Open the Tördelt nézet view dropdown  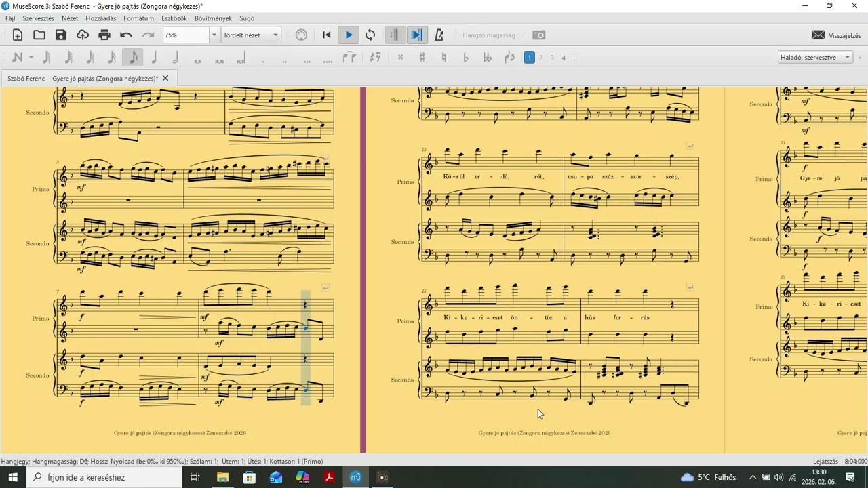point(251,35)
